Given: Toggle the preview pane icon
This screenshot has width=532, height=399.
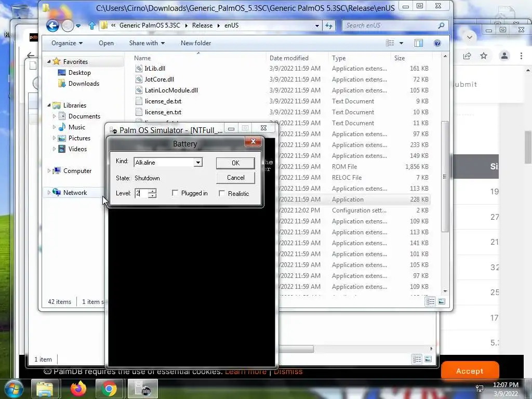Looking at the screenshot, I should (419, 43).
